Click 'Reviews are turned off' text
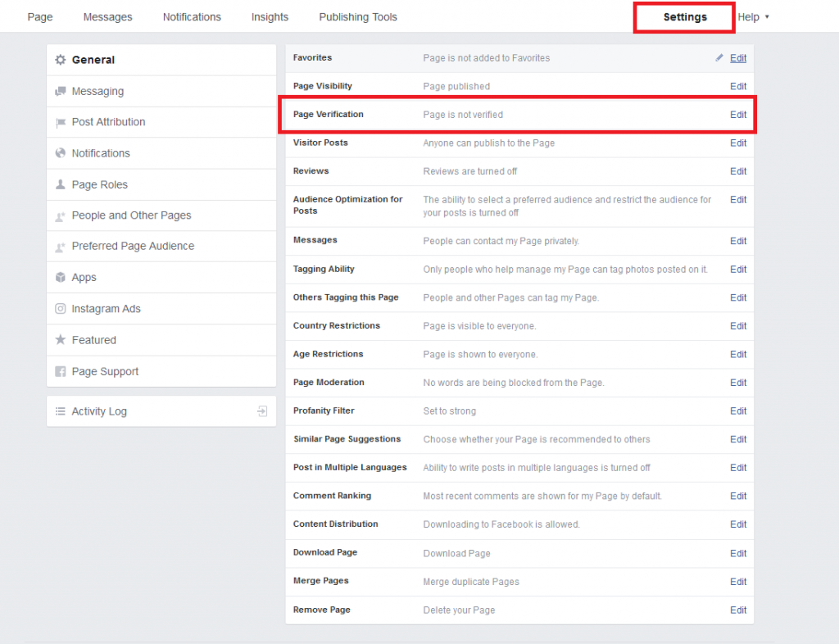 (469, 172)
